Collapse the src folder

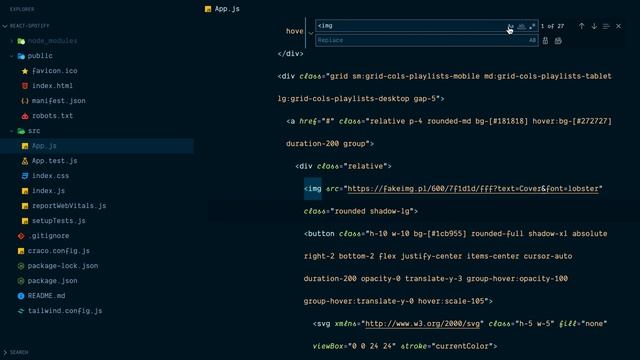(11, 131)
